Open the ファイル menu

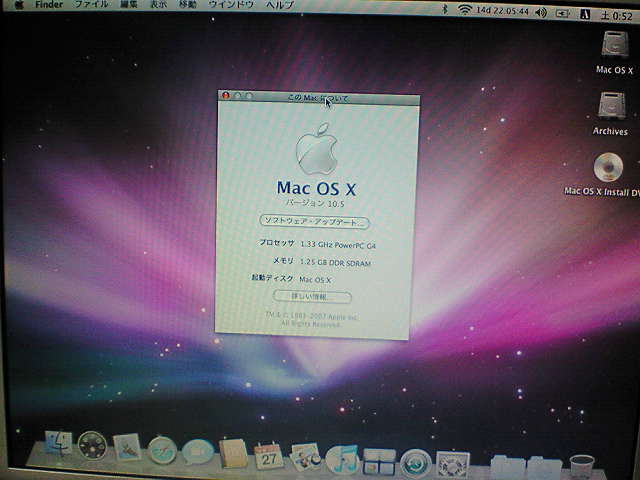click(92, 4)
